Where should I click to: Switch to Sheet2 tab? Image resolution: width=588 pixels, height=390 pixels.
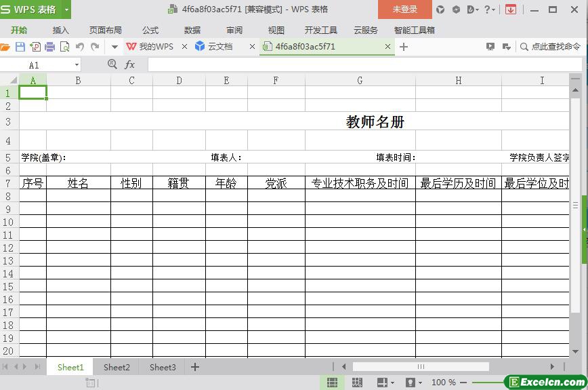(x=117, y=367)
